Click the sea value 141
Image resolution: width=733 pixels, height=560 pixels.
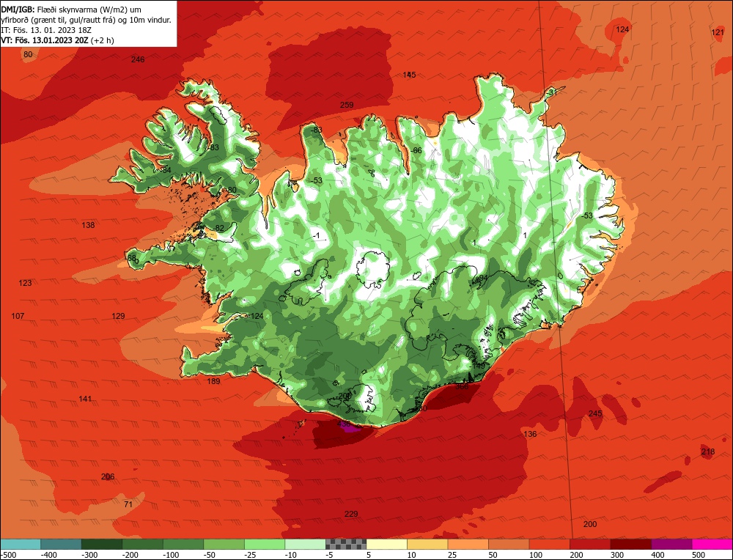(85, 399)
